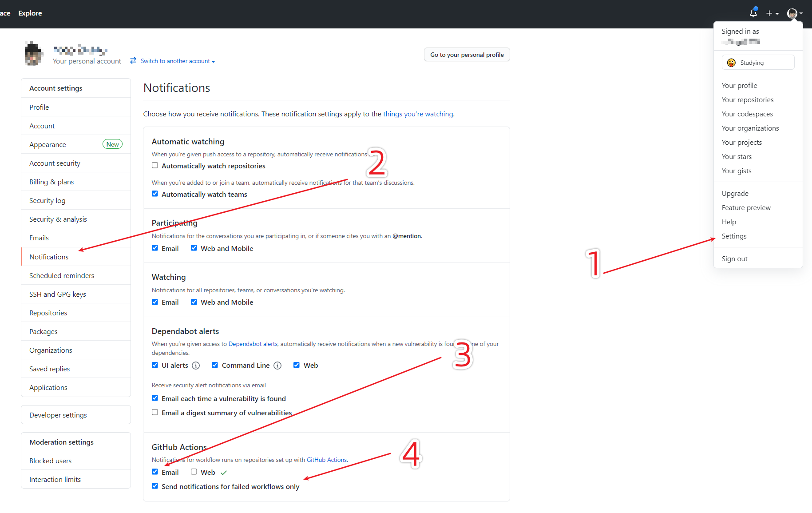This screenshot has width=812, height=513.
Task: Open Applications in settings sidebar
Action: point(76,387)
